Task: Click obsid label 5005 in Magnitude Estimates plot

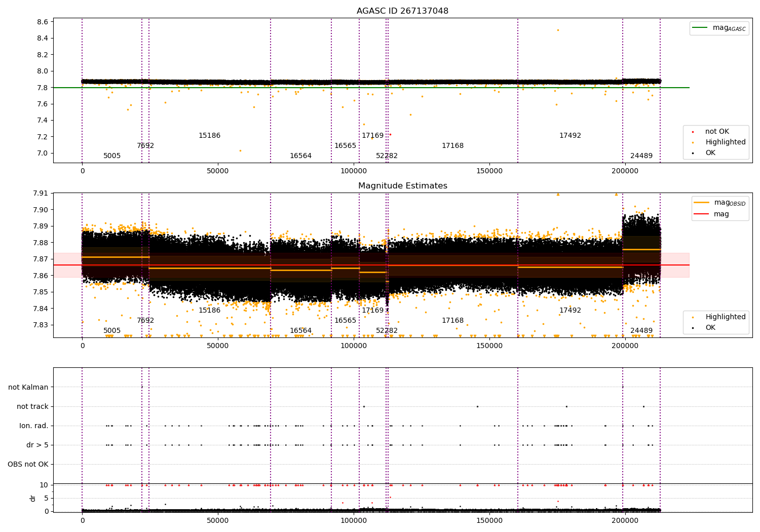Action: (x=112, y=331)
